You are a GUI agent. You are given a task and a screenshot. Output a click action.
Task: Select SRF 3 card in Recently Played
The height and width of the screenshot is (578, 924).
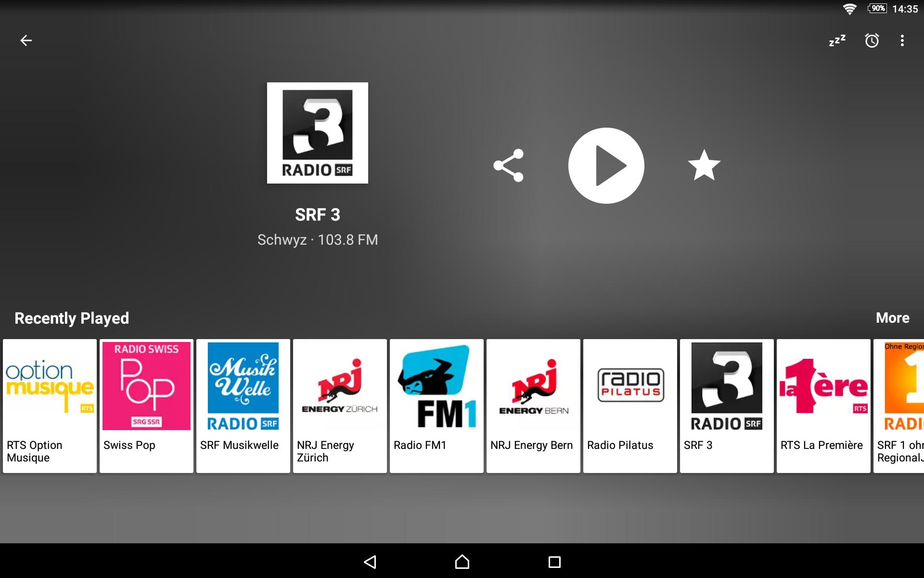pyautogui.click(x=727, y=406)
